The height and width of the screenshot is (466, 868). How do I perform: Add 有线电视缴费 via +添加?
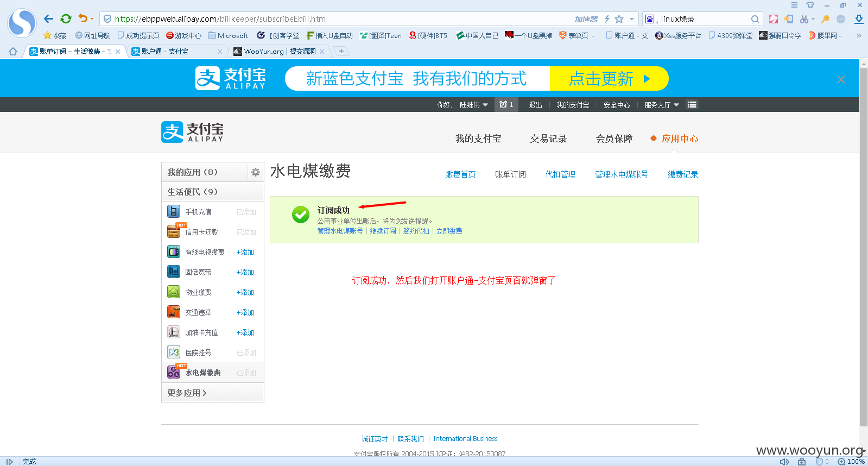click(245, 252)
